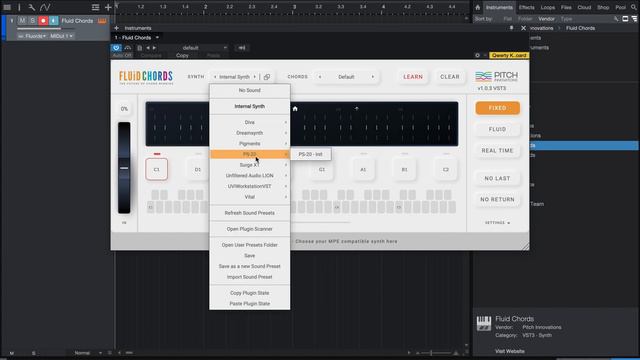Expand the Diva submenu

coord(250,122)
